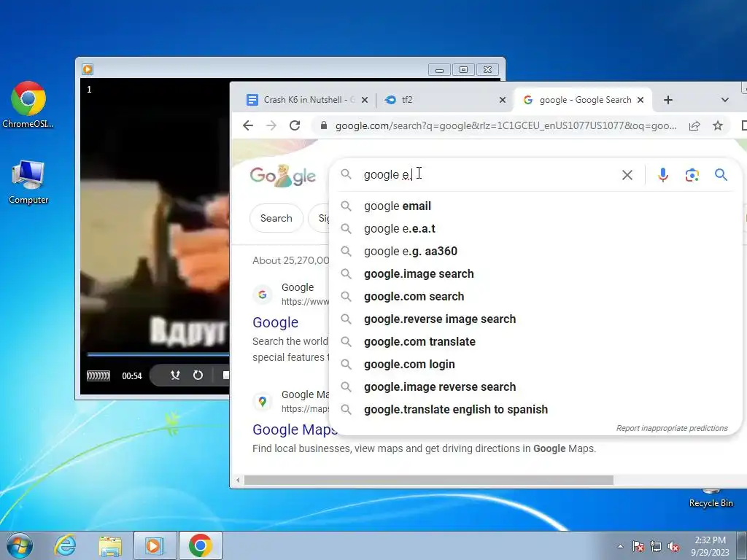The width and height of the screenshot is (747, 560).
Task: Open the 2:32 PM clock and date
Action: point(710,545)
